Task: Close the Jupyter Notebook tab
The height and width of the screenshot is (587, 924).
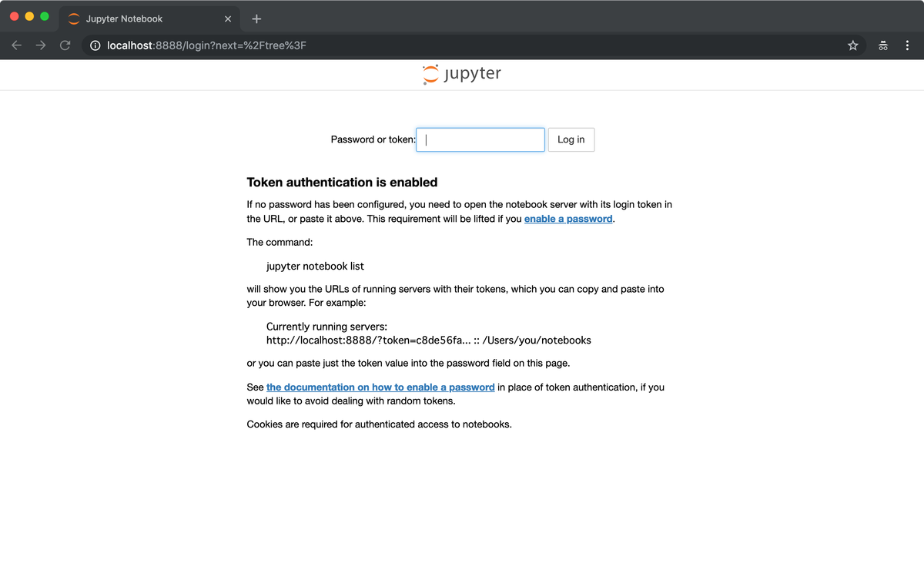Action: (228, 18)
